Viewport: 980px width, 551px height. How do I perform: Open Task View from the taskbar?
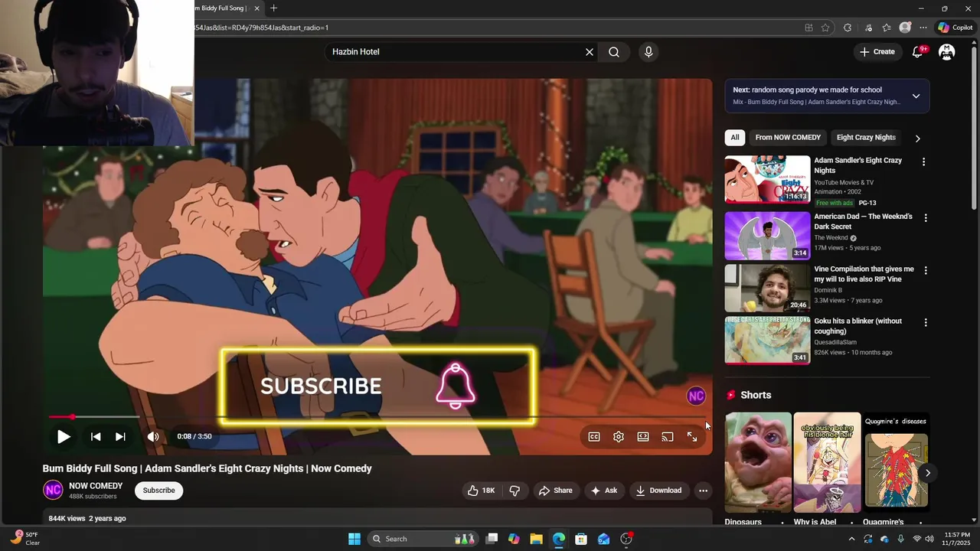(492, 539)
